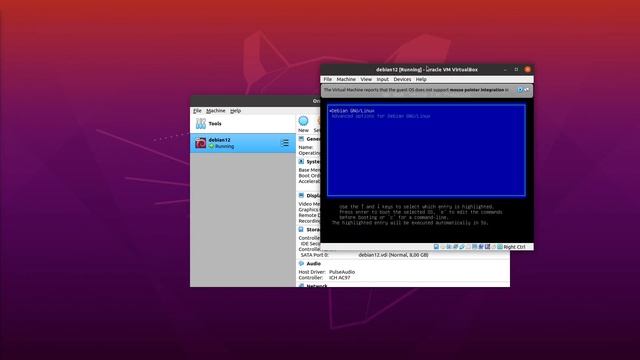Click the Running state arrow icon
Screen dimensions: 640x360
tap(211, 146)
